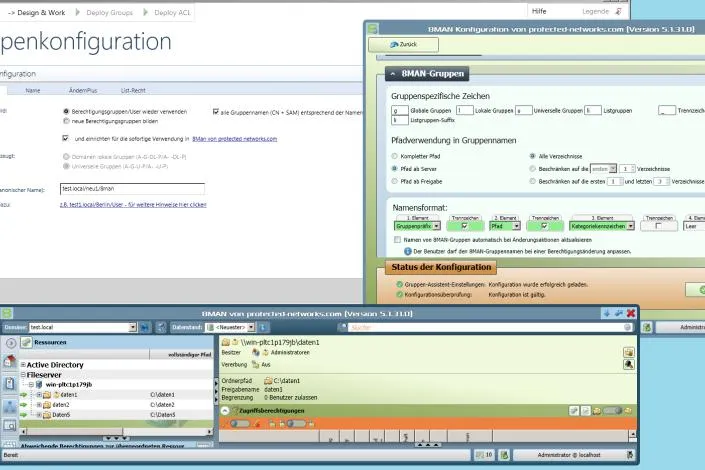Click the status bar icon labeled 10
The width and height of the screenshot is (705, 470).
[x=484, y=455]
